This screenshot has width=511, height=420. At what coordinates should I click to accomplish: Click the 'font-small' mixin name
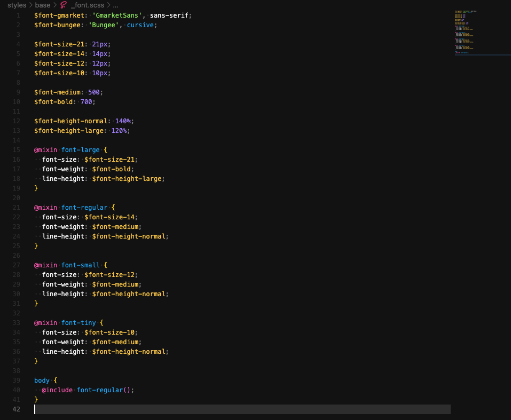pos(81,265)
